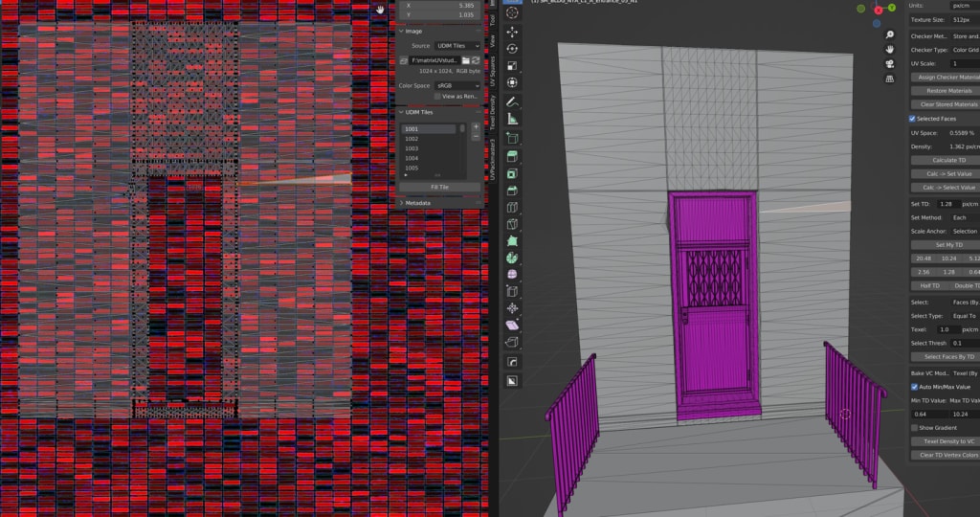Select the Scale tool in viewport toolbar

tap(512, 66)
